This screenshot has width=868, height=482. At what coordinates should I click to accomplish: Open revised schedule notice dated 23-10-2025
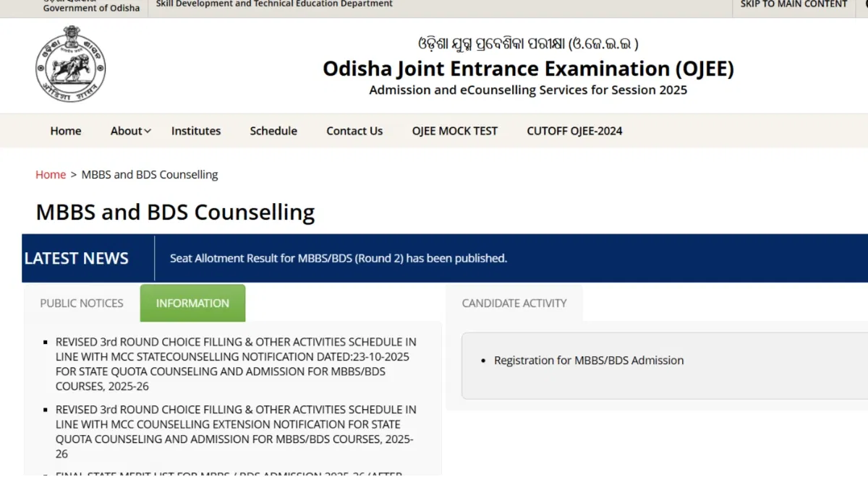point(236,363)
